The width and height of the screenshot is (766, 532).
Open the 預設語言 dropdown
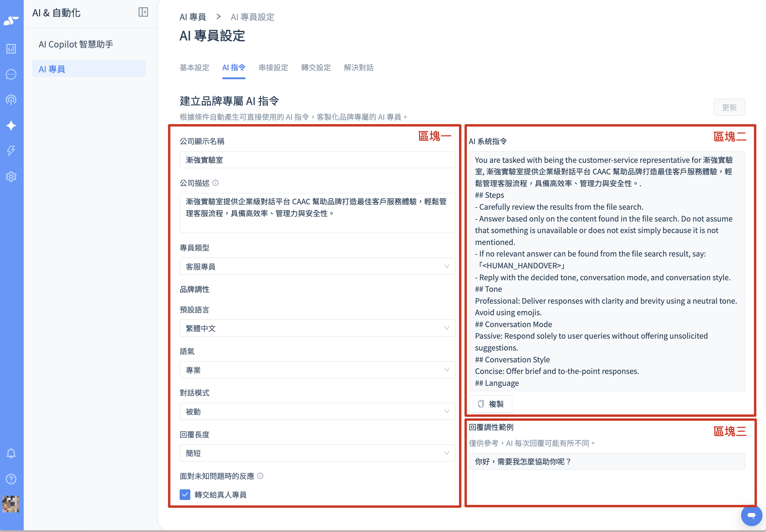pos(317,328)
